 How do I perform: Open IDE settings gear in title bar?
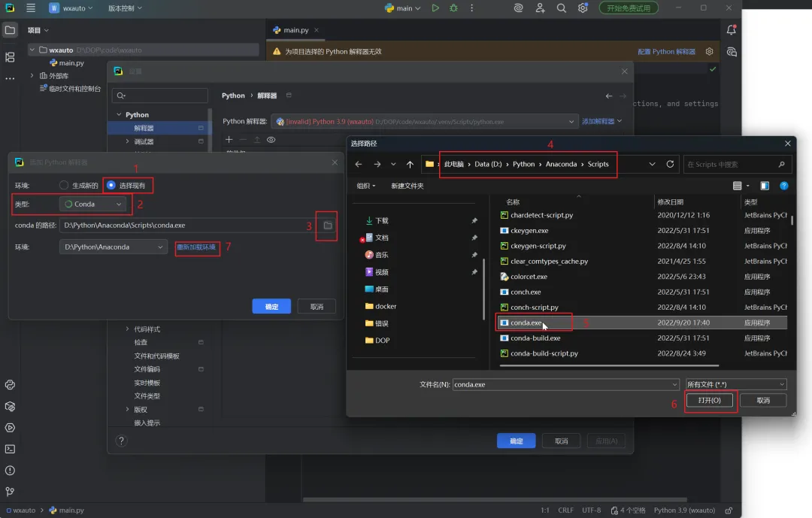pyautogui.click(x=583, y=8)
